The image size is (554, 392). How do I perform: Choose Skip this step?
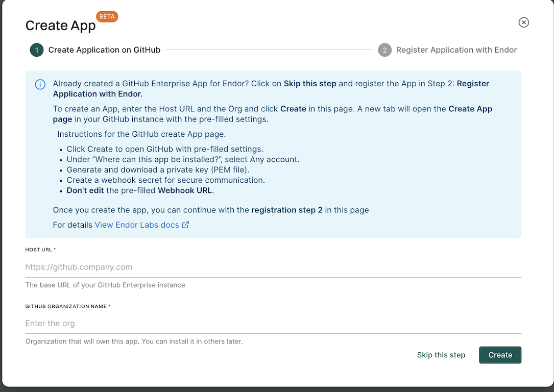click(441, 355)
